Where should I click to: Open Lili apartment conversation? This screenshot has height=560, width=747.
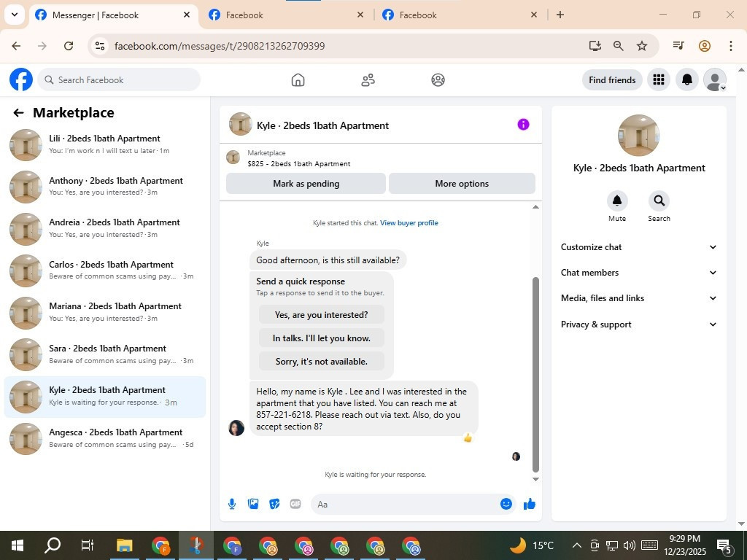point(105,145)
